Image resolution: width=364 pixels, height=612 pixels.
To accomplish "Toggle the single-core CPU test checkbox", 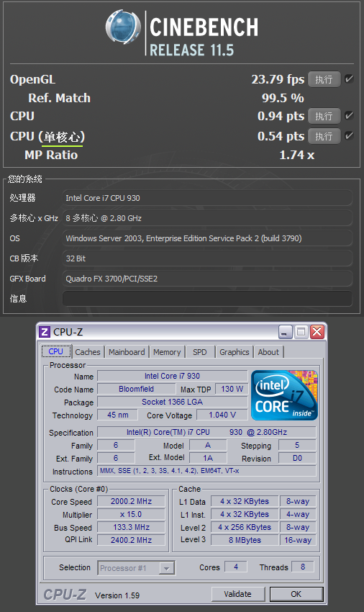I will coord(349,136).
